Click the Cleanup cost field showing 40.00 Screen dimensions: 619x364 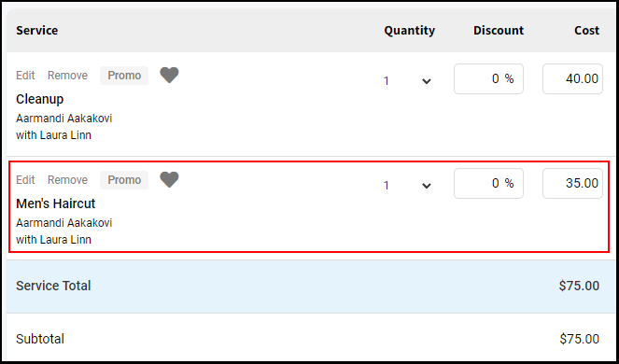572,79
